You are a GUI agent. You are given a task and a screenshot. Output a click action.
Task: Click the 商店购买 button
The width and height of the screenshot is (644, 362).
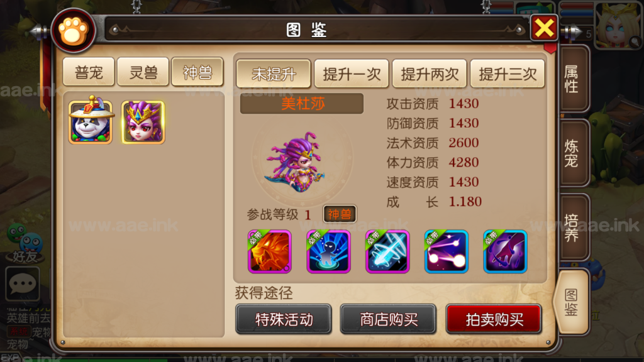coord(388,319)
